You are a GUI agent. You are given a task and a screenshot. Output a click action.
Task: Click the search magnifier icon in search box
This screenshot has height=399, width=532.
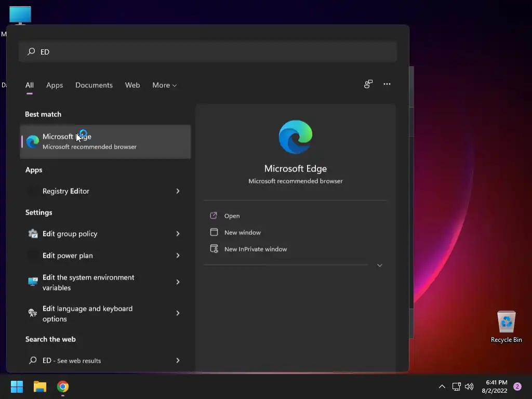click(x=31, y=51)
